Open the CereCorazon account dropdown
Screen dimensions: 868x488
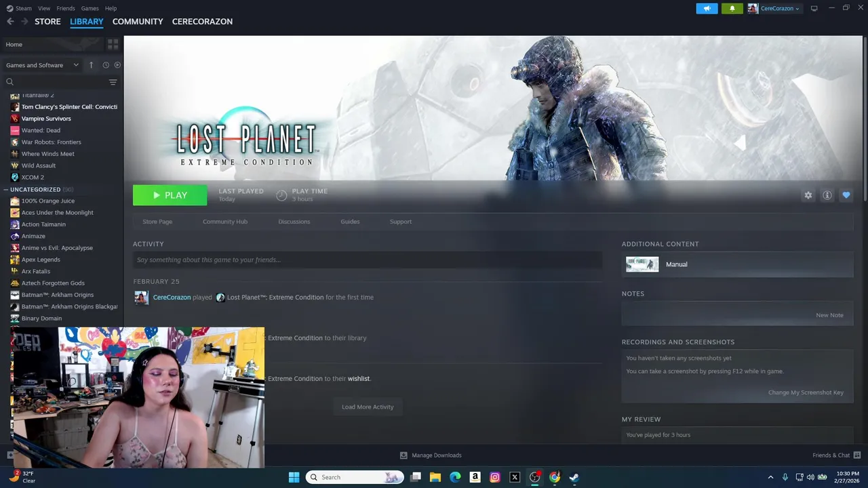774,8
